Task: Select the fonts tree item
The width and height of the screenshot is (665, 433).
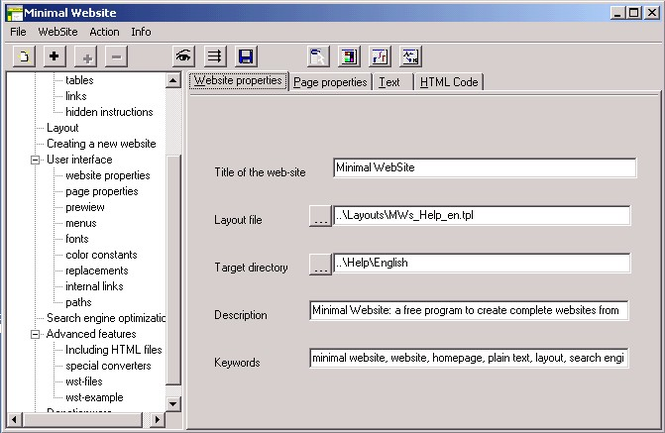Action: [77, 239]
